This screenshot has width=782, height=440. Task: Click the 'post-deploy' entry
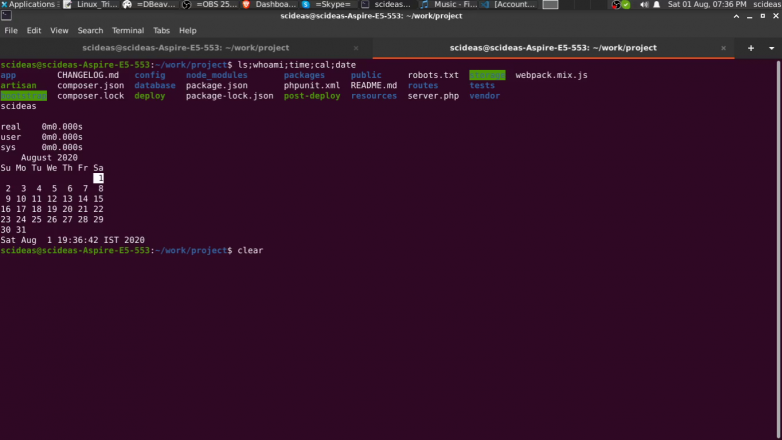click(x=312, y=96)
